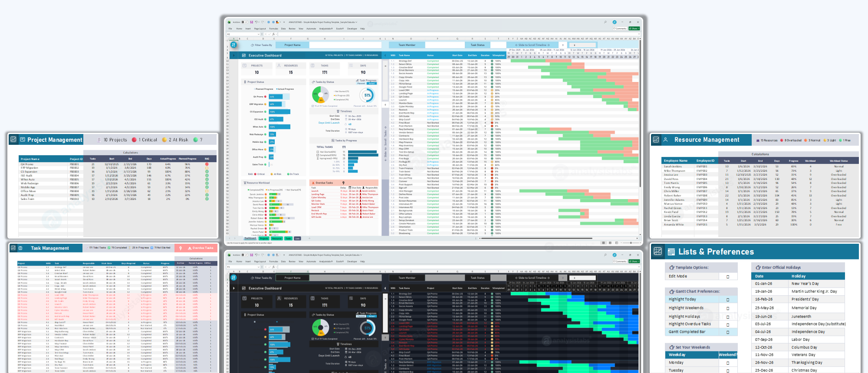Check the Monday weekend checkbox

pos(728,363)
